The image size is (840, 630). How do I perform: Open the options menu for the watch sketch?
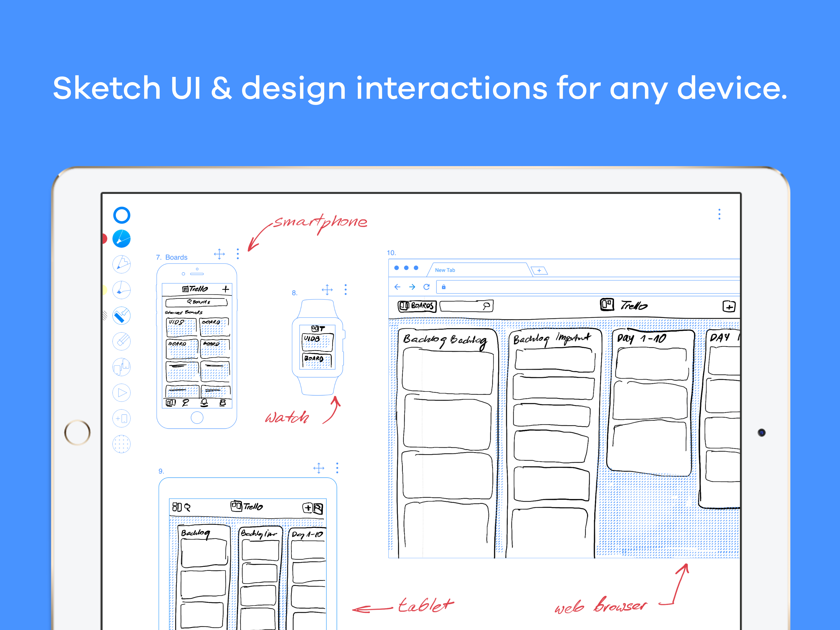[346, 289]
